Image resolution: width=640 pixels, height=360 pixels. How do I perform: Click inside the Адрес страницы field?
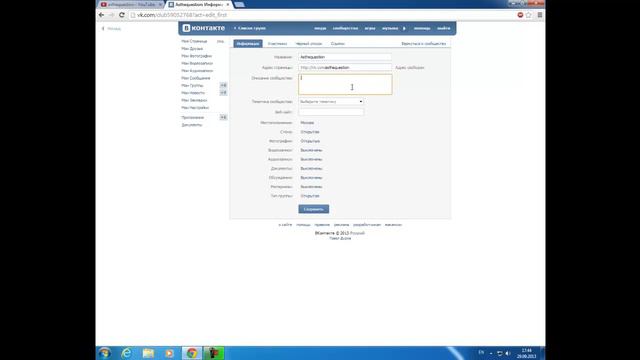[x=345, y=67]
